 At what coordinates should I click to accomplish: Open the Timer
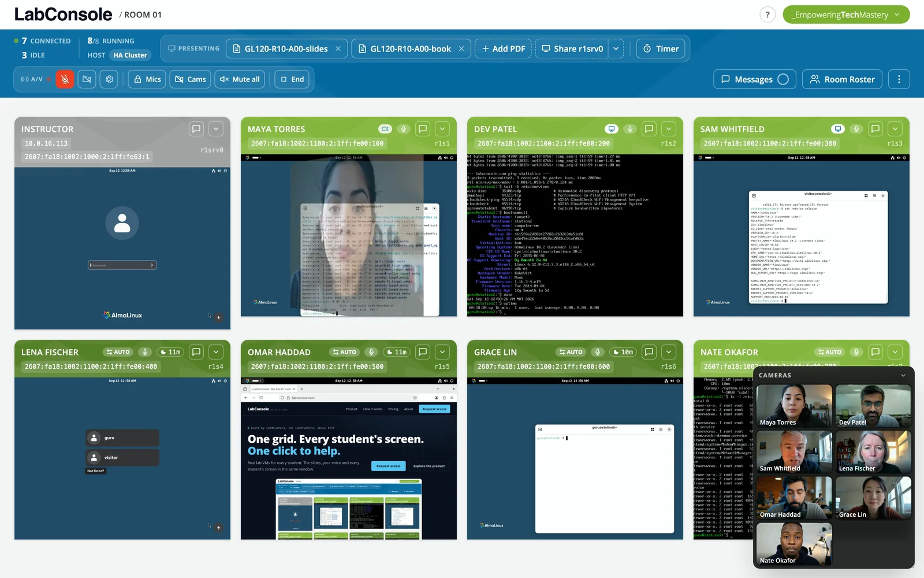[661, 49]
